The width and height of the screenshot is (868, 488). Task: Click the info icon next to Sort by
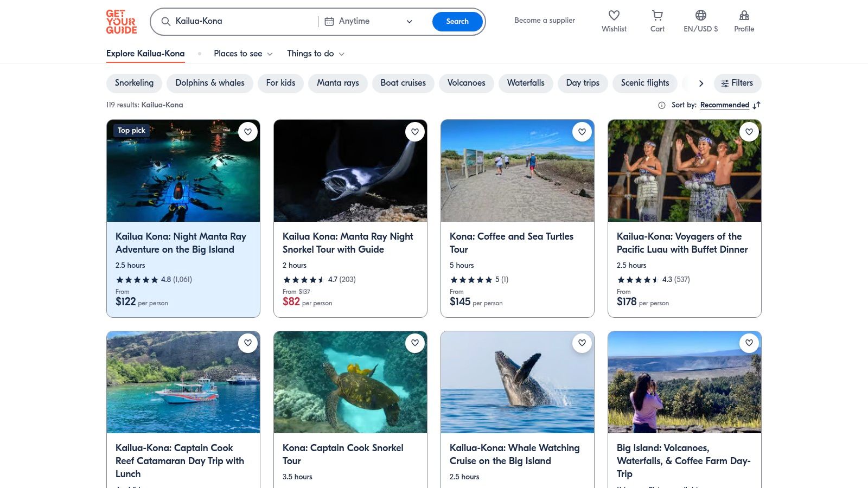click(x=661, y=105)
